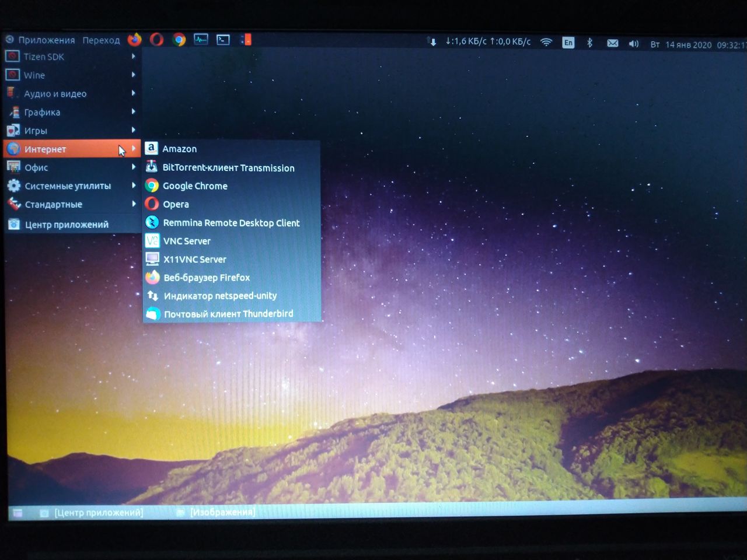Screen dimensions: 747x560
Task: Open the Wi-Fi network indicator
Action: point(546,42)
